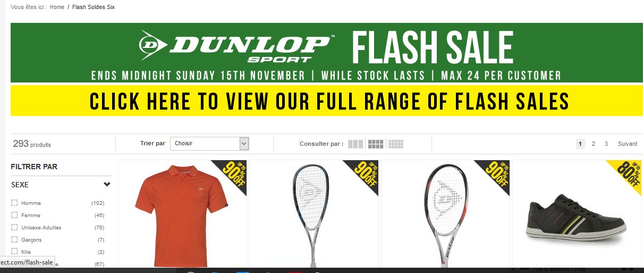Click the 90% off badge on polo shirt
Image resolution: width=644 pixels, height=273 pixels.
[x=232, y=173]
